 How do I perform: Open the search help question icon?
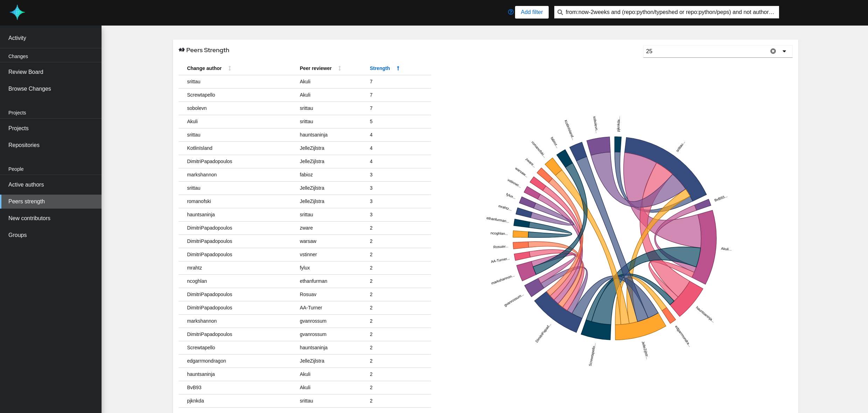(511, 12)
